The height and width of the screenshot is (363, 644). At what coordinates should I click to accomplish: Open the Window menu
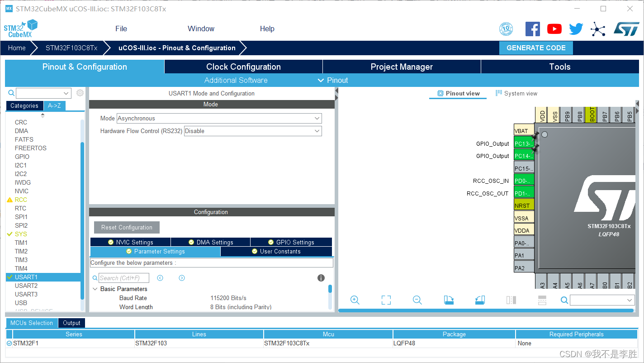pyautogui.click(x=201, y=29)
